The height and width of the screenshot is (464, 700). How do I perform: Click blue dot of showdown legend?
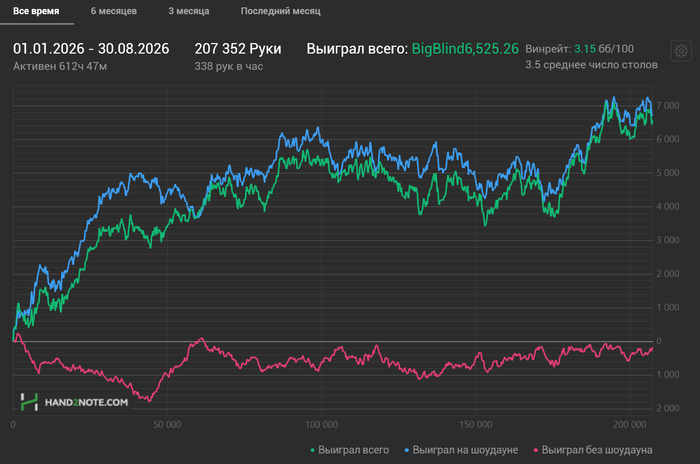pos(407,450)
